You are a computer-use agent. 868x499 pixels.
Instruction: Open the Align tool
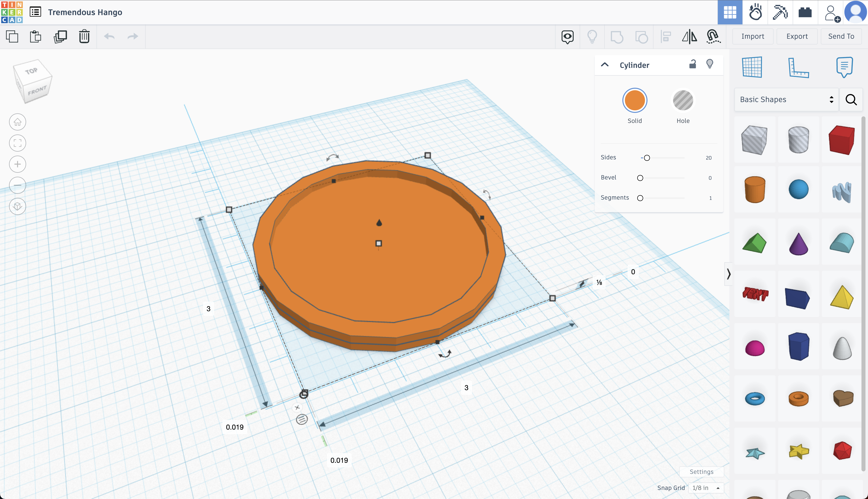click(x=666, y=36)
